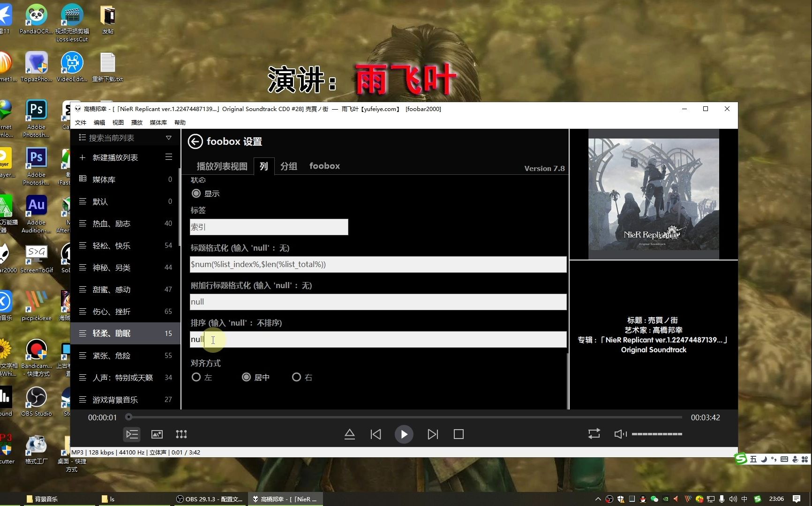Open TopazPhoto desktop shortcut
This screenshot has height=506, width=812.
(36, 67)
